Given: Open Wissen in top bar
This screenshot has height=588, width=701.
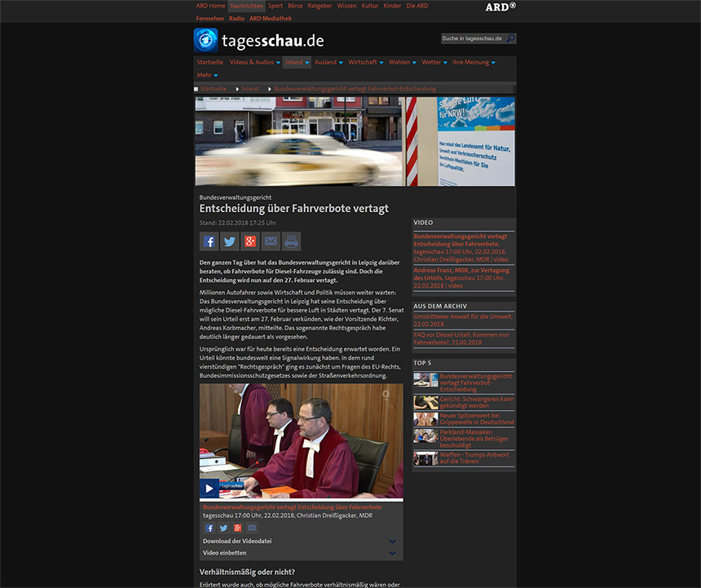Looking at the screenshot, I should point(346,6).
